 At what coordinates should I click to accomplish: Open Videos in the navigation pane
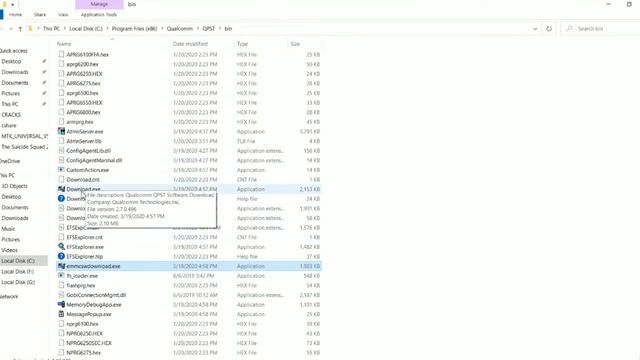click(x=9, y=250)
